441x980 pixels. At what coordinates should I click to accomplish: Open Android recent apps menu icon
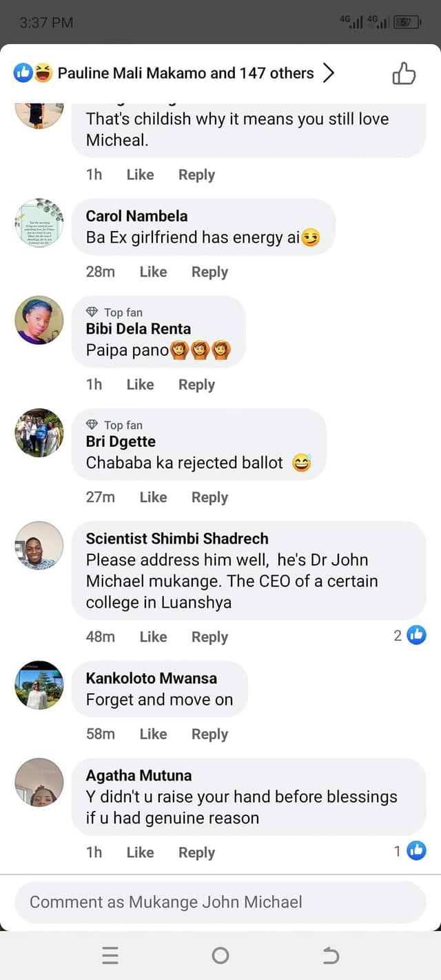110,955
